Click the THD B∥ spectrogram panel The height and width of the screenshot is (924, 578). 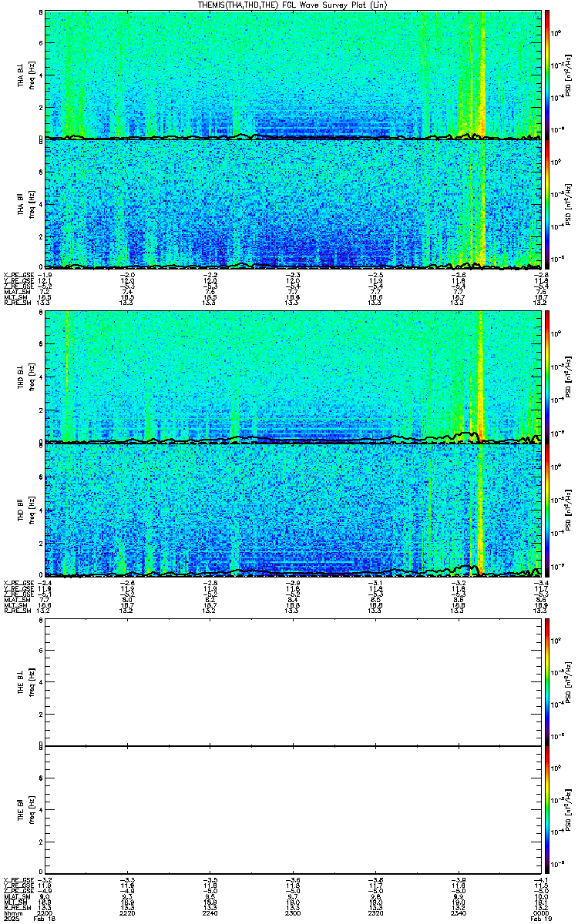point(293,510)
